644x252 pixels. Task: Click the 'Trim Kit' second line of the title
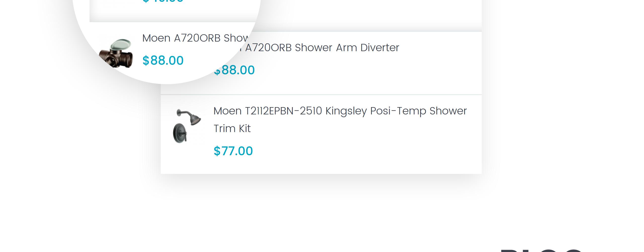point(232,129)
